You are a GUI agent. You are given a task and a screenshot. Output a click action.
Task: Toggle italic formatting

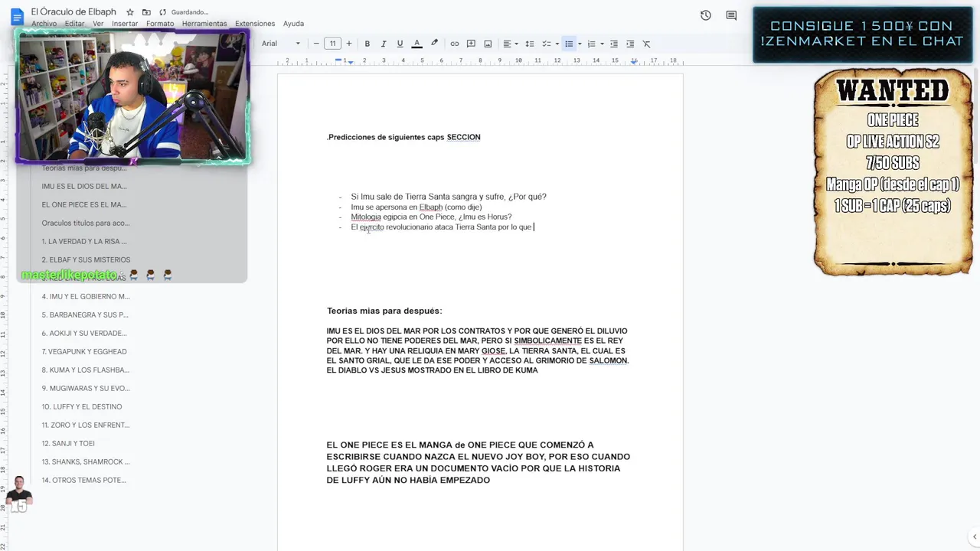pyautogui.click(x=383, y=44)
